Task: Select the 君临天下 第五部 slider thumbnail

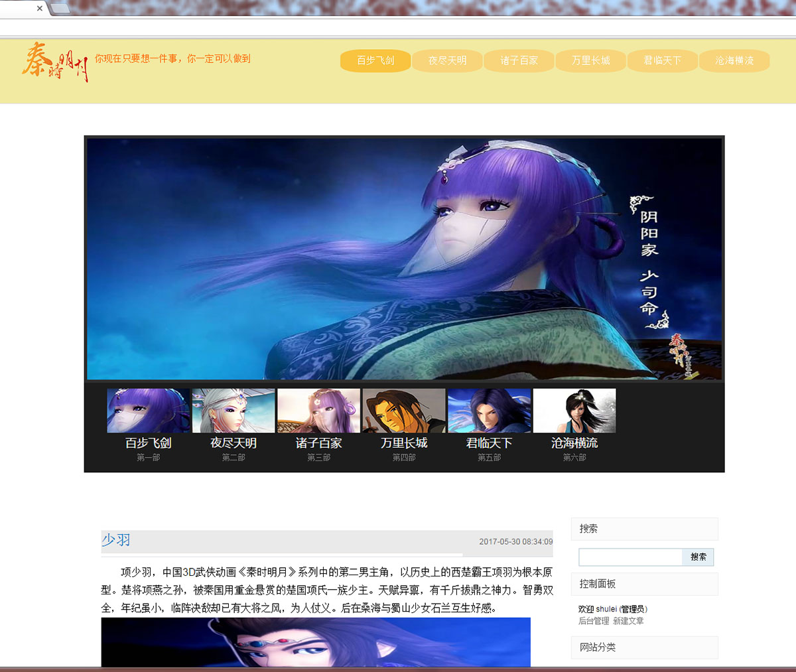Action: 489,411
